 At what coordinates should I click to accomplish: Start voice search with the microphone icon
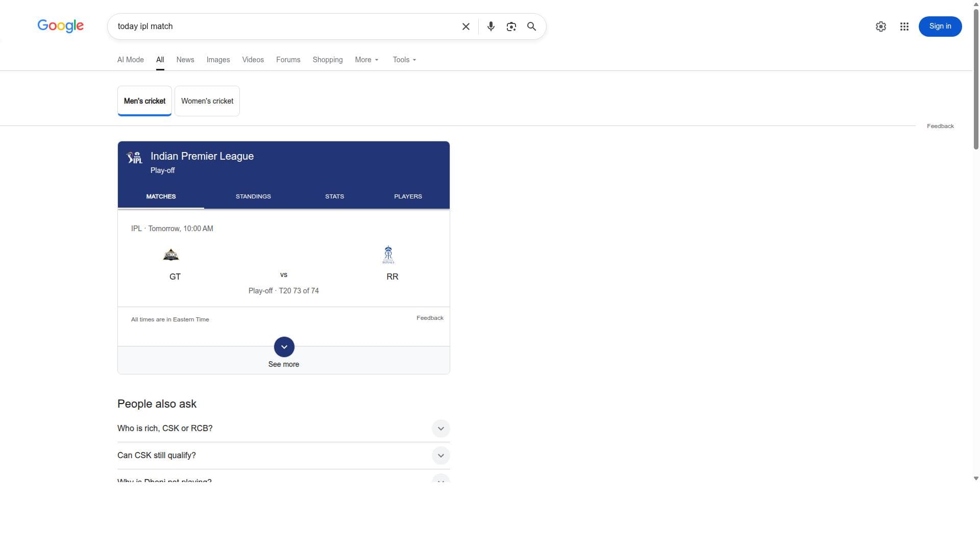coord(491,27)
